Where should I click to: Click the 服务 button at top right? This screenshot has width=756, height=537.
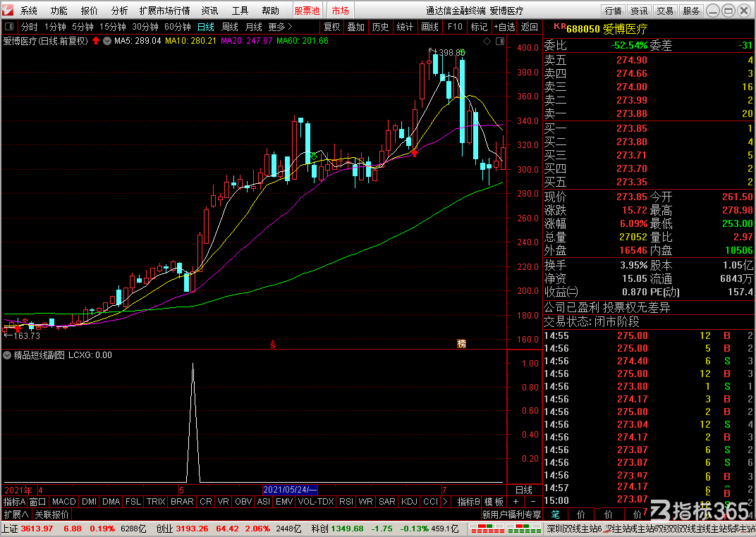tap(691, 11)
